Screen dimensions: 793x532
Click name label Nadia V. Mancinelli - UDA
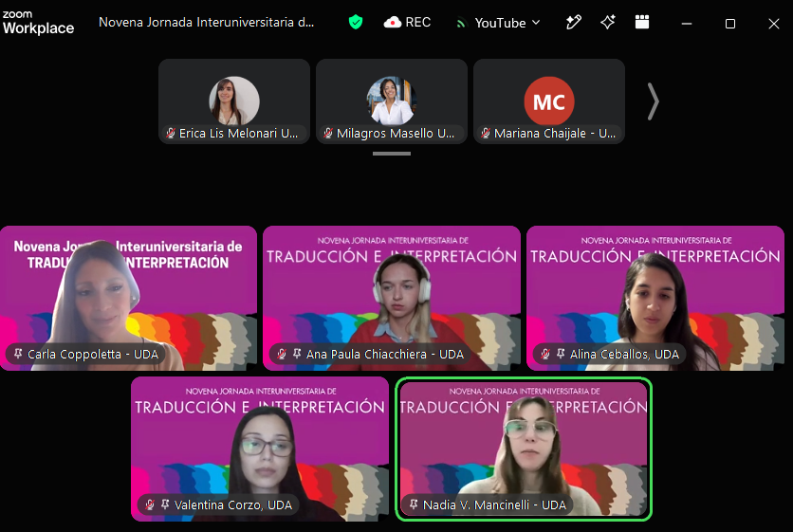point(494,504)
